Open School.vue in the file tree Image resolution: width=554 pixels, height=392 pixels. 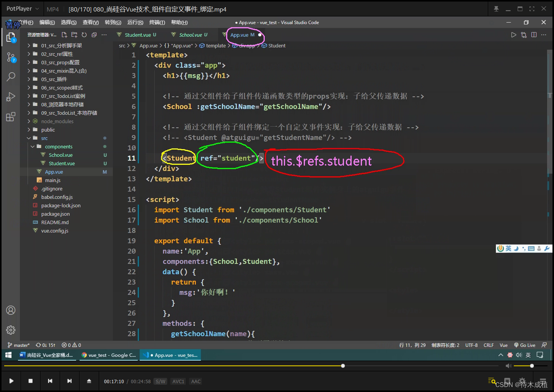click(x=61, y=155)
